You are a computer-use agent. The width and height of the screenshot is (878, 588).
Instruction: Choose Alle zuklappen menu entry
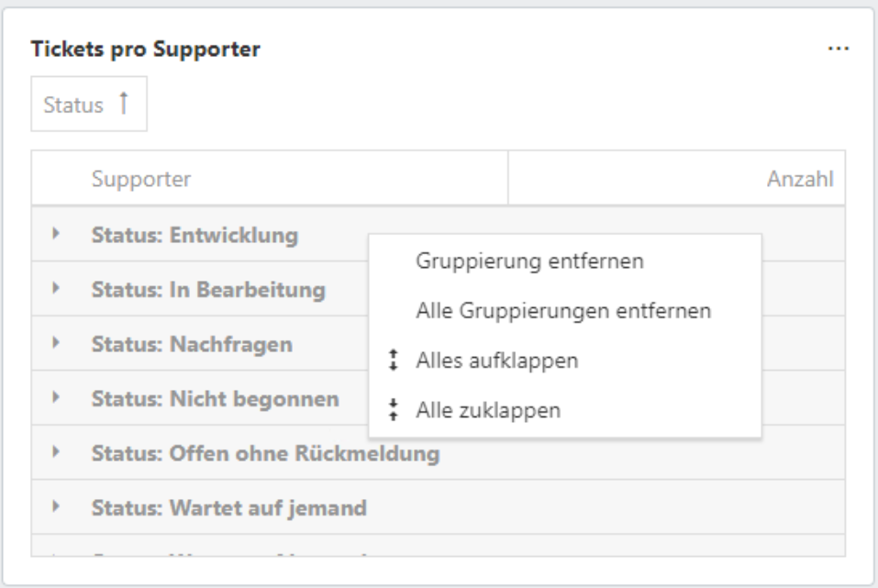point(487,412)
